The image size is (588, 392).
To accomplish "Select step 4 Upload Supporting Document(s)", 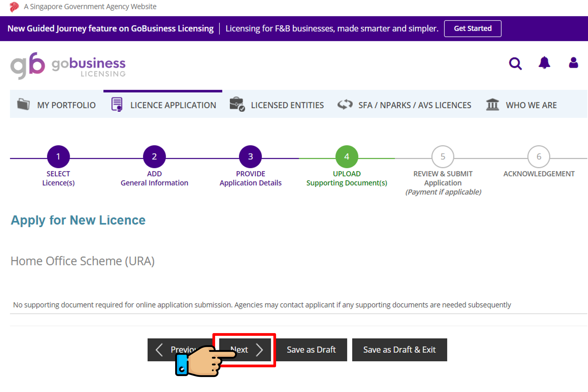I will click(347, 156).
